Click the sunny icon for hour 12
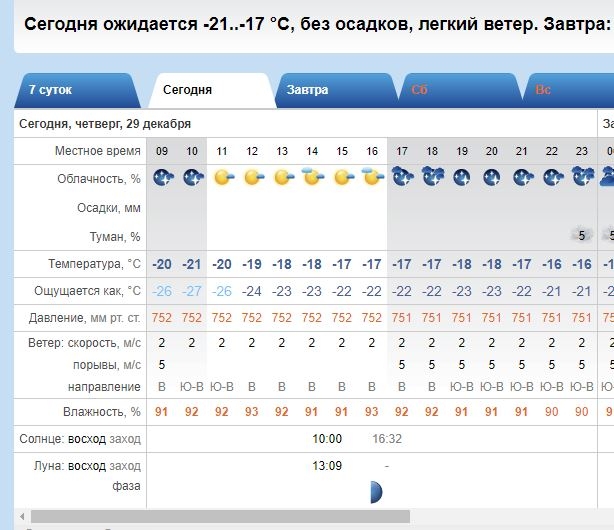 click(253, 177)
